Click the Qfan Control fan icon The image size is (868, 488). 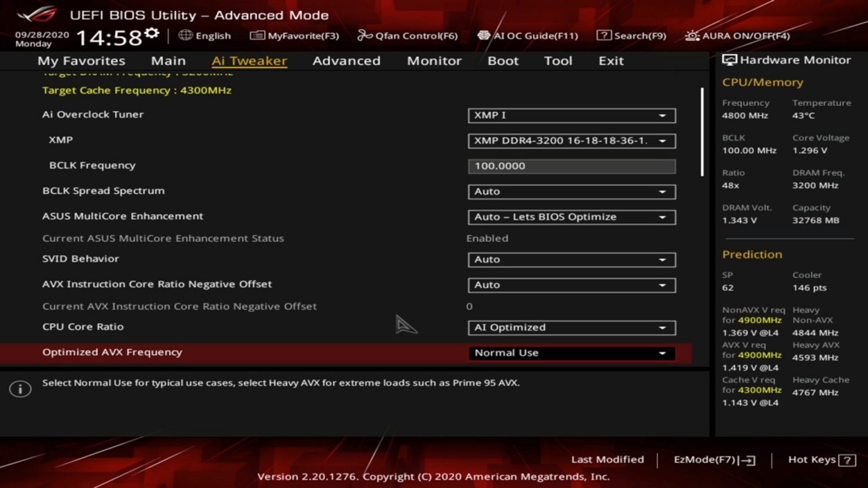click(x=365, y=36)
